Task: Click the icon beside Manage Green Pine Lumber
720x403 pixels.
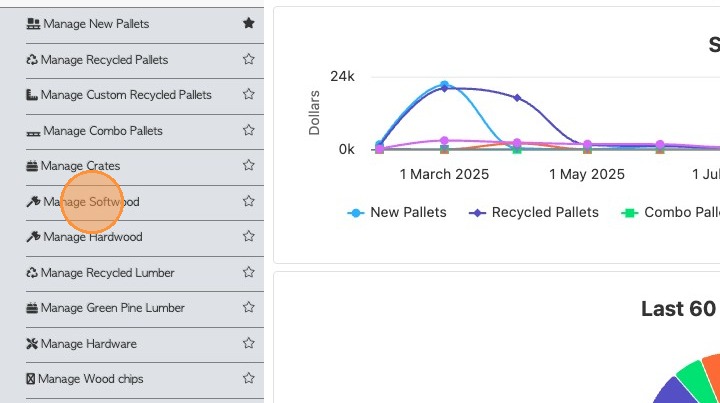Action: [32, 308]
